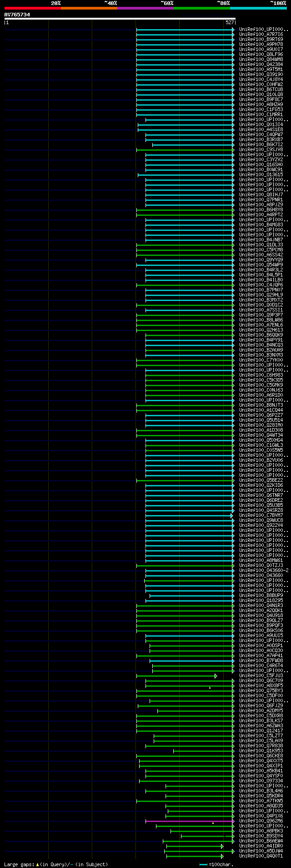Viewport: 291px width, 868px height.
Task: Select the UniRef100_C9SJV8 label
Action: pyautogui.click(x=261, y=149)
